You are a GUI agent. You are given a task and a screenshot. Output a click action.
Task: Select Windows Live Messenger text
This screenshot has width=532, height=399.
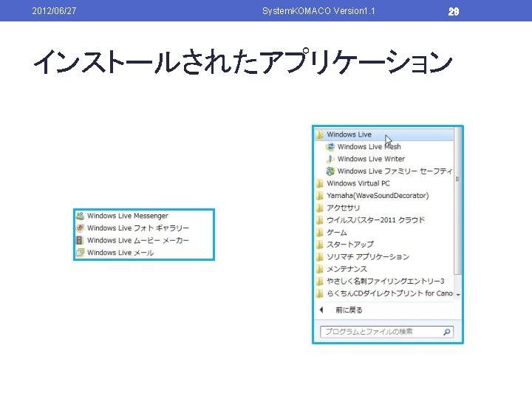click(128, 216)
